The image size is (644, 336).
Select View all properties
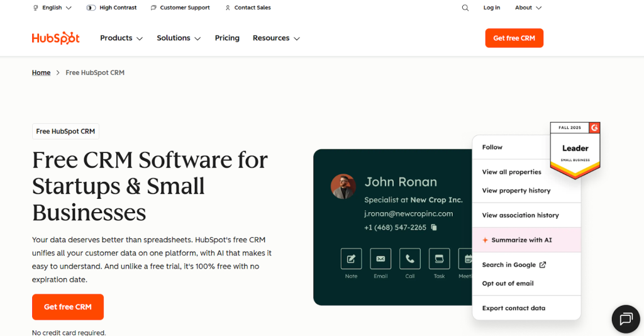click(511, 172)
